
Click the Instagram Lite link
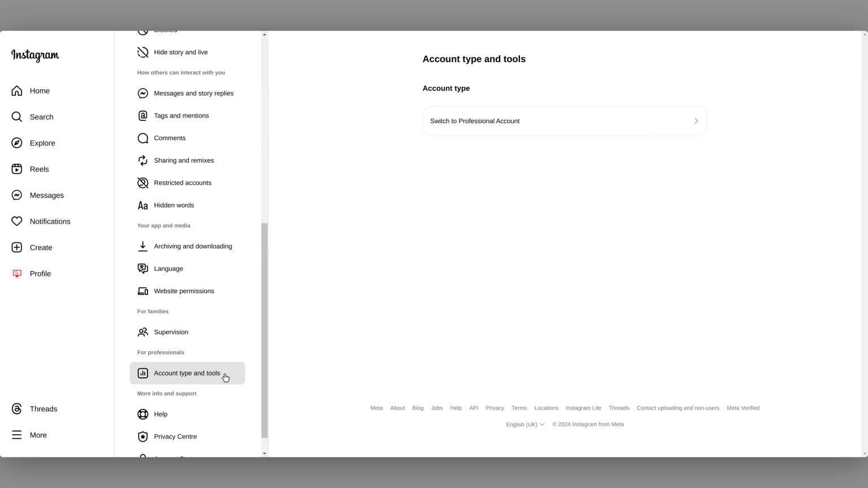(x=583, y=408)
